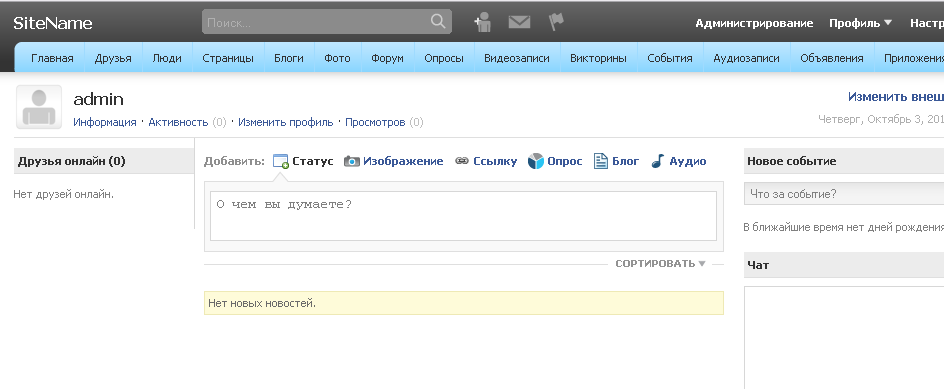Add Аудио via music note icon
The height and width of the screenshot is (389, 944).
click(x=658, y=161)
